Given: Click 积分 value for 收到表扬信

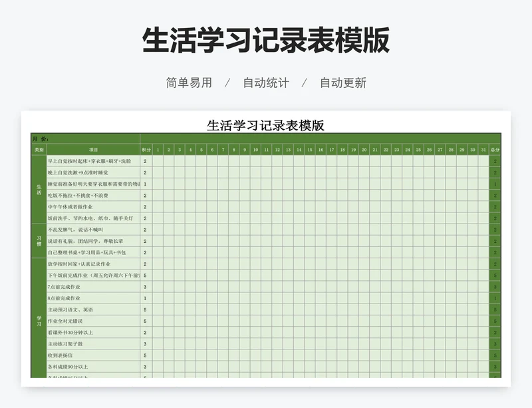Looking at the screenshot, I should pyautogui.click(x=146, y=355).
